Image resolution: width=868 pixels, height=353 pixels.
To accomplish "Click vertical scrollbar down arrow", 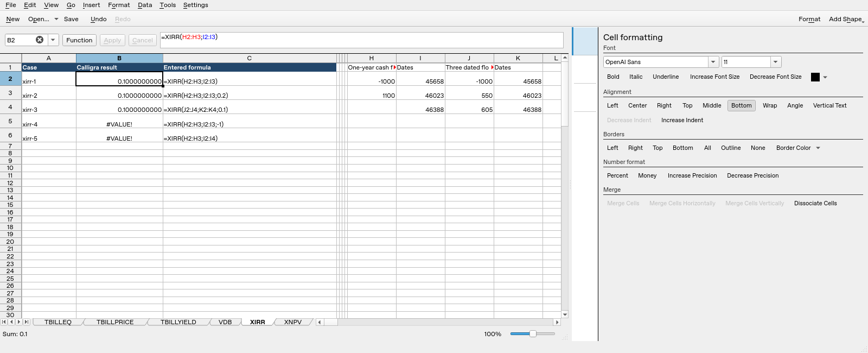I will click(x=565, y=314).
